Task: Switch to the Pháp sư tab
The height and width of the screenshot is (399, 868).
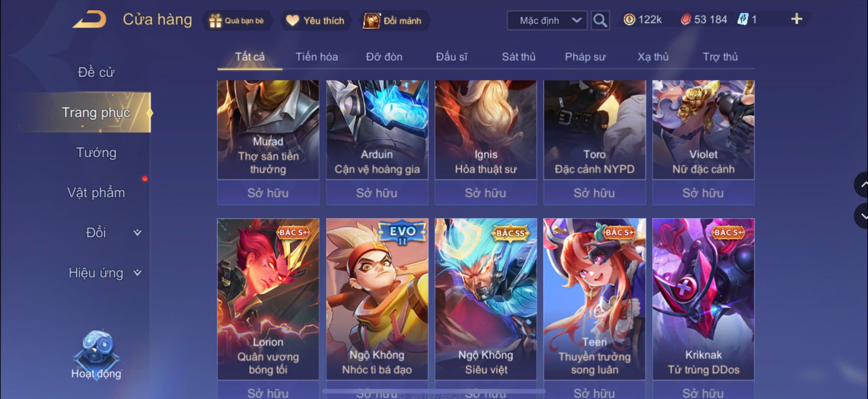Action: point(585,56)
